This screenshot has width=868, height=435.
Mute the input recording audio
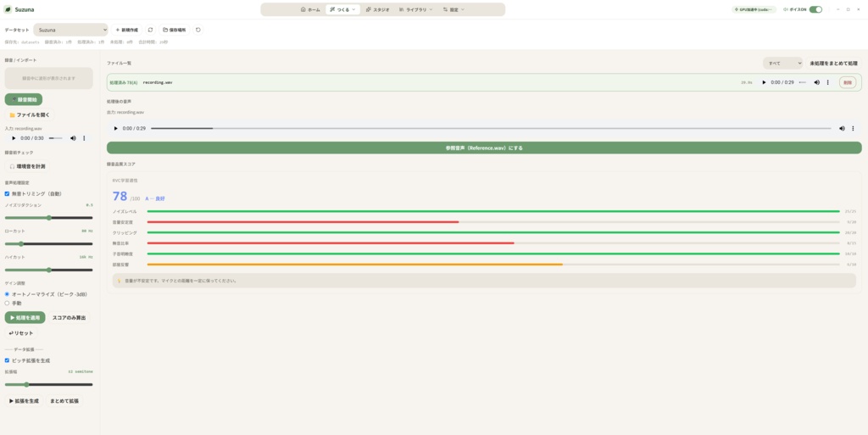[73, 138]
